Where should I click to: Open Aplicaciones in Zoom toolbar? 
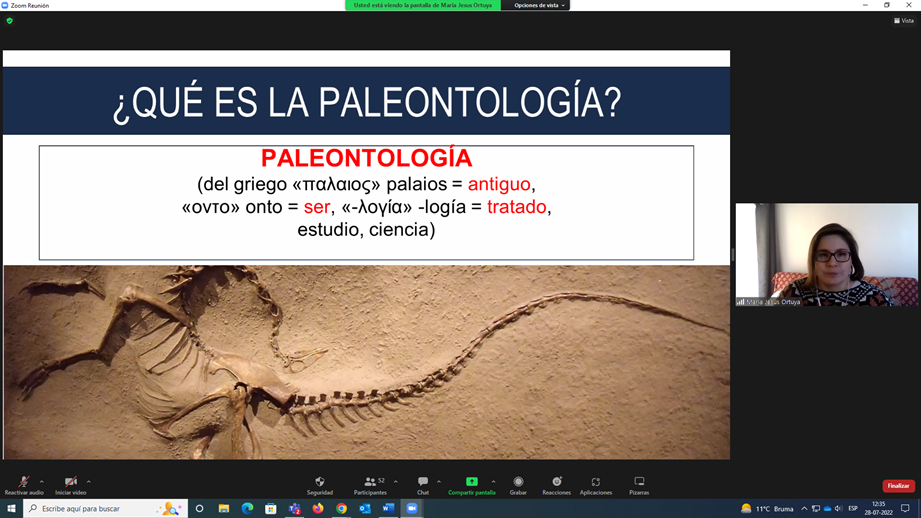pyautogui.click(x=595, y=482)
